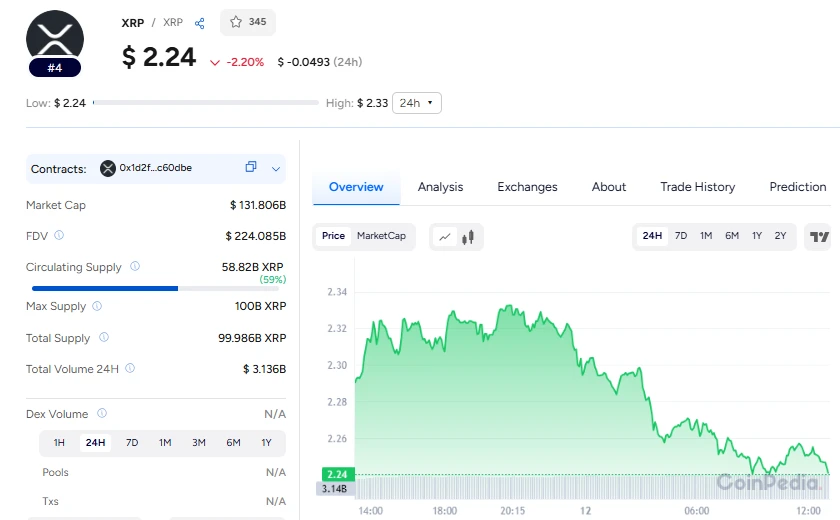This screenshot has height=520, width=840.
Task: Set chart range to 1M
Action: (x=706, y=236)
